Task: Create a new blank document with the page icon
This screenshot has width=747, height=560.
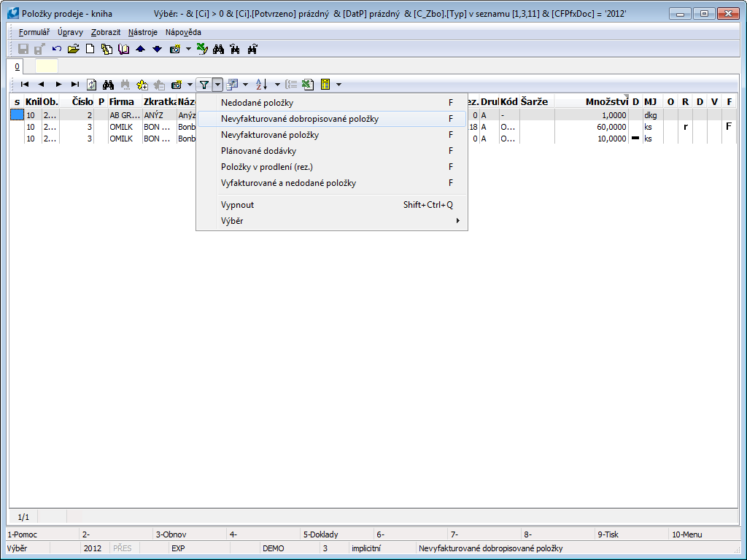Action: point(90,49)
